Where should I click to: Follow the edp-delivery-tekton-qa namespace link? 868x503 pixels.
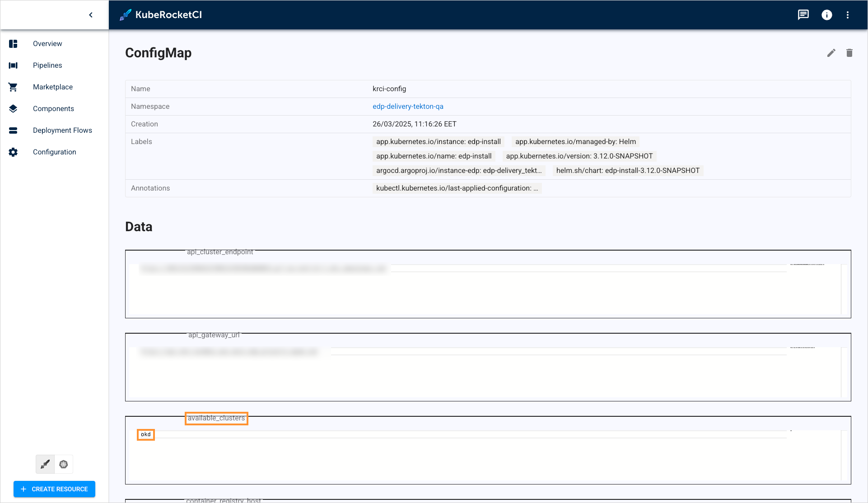[x=407, y=106]
